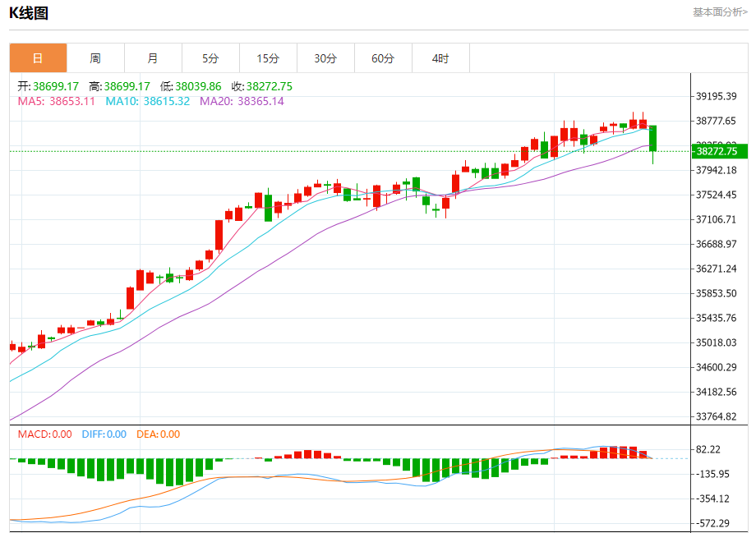The width and height of the screenshot is (756, 533).
Task: Click the MACD:0.00 indicator label
Action: pos(45,434)
